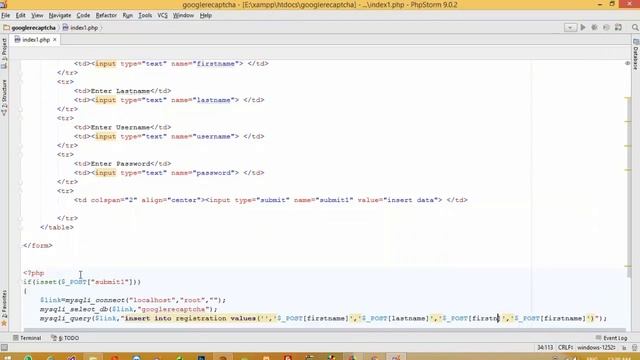Open the TODO tool window

point(65,338)
